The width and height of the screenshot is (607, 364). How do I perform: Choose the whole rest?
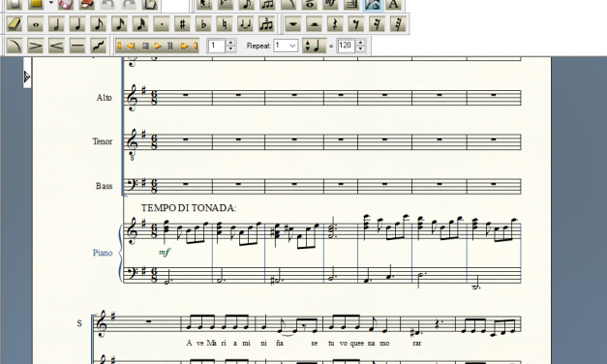[293, 24]
